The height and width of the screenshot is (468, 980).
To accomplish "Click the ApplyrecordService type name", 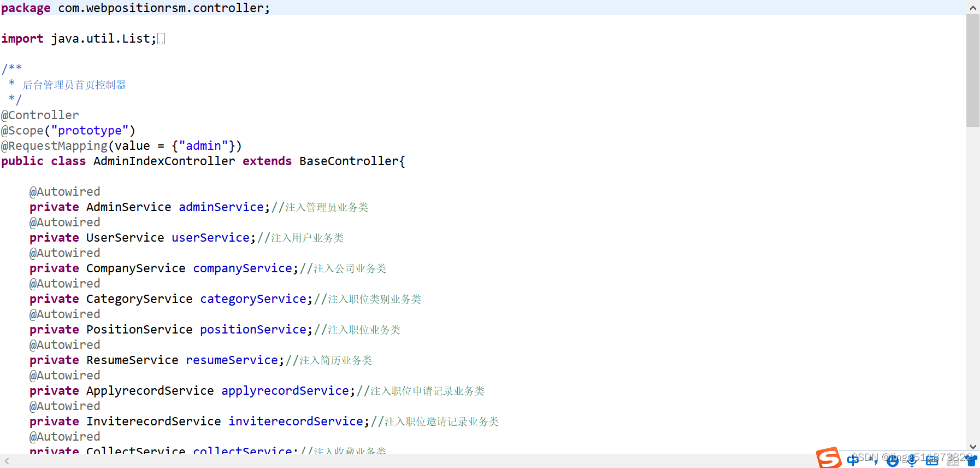I will [x=150, y=391].
